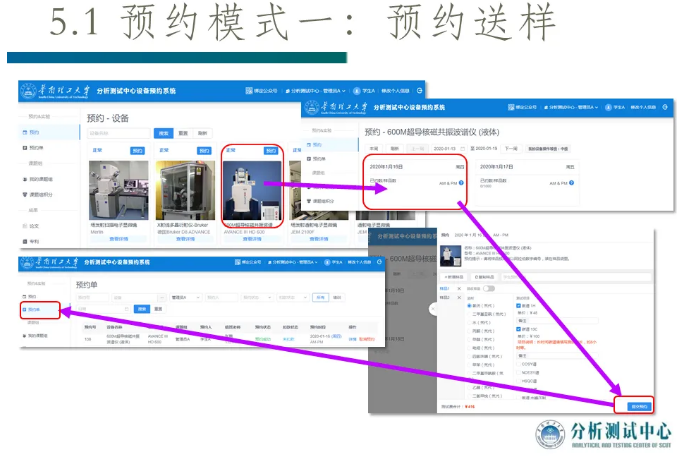Screen dimensions: 677x458
Task: Click the 设备名称 search input field
Action: [x=117, y=132]
